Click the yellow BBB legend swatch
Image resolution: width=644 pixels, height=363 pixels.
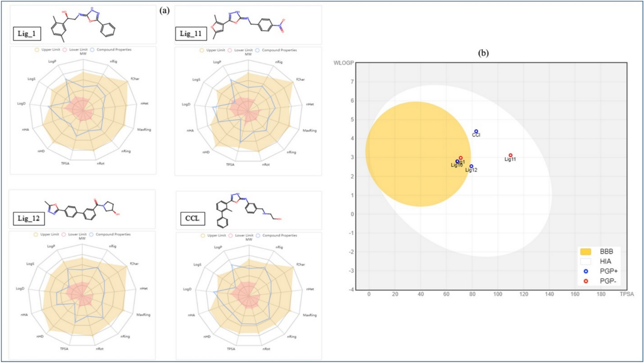click(586, 252)
